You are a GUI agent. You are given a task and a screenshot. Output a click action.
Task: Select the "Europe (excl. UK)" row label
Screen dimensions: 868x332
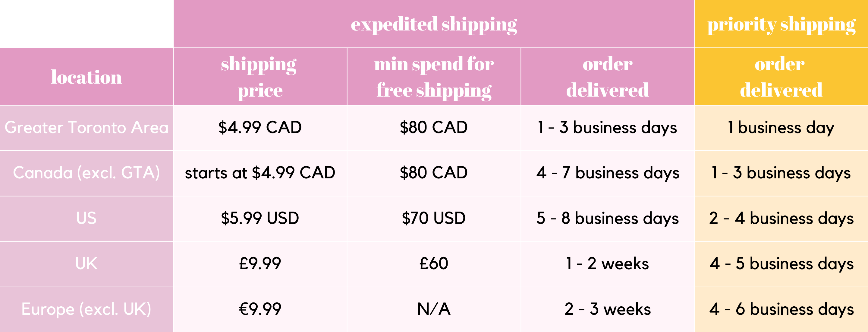(x=86, y=309)
